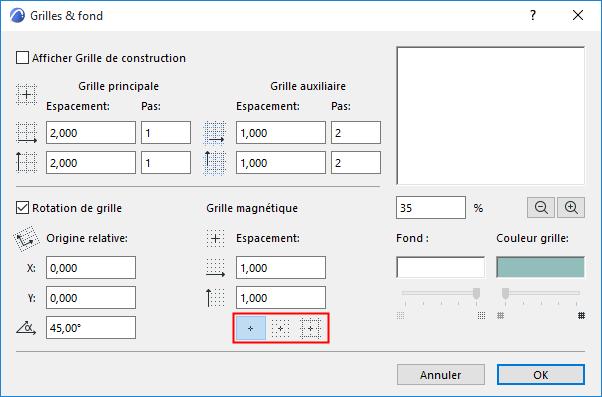
Task: Click the Origine relative X field
Action: click(91, 268)
